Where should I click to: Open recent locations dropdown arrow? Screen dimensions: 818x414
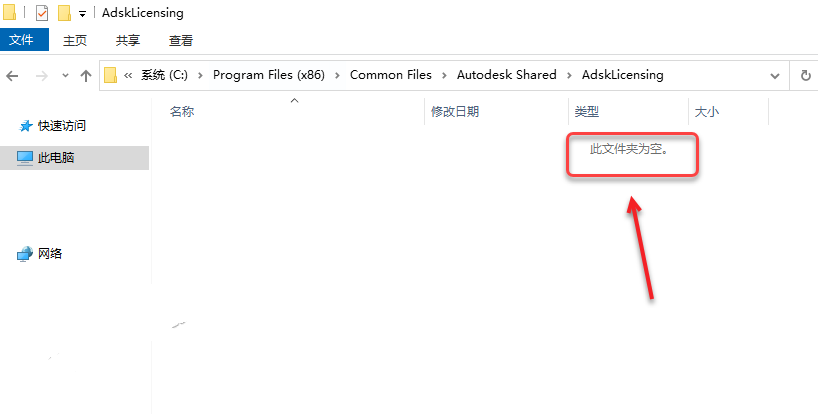click(65, 76)
